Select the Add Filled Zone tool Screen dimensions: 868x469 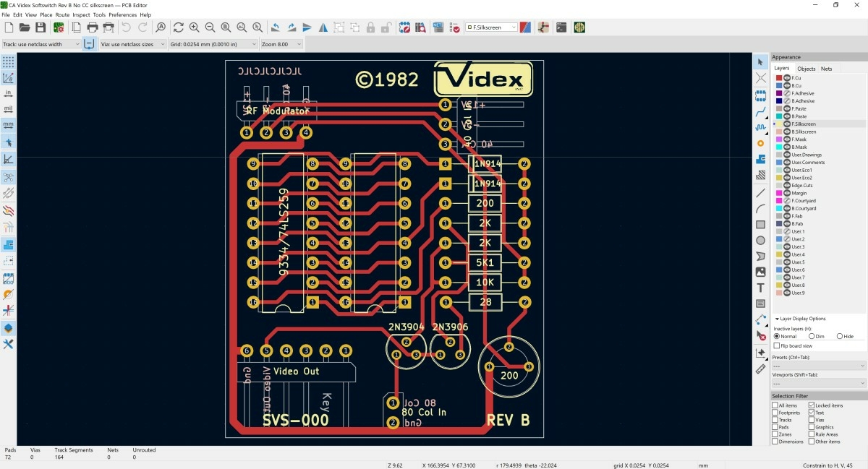click(761, 158)
